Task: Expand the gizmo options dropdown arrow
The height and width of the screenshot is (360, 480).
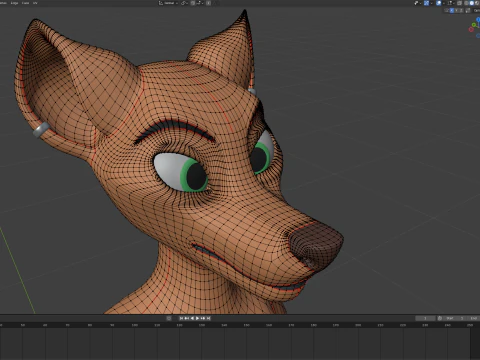Action: [x=432, y=3]
